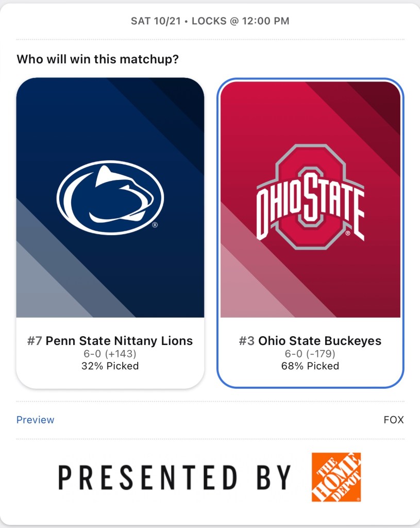Pick the Ohio State Buckeyes team name

click(x=320, y=341)
